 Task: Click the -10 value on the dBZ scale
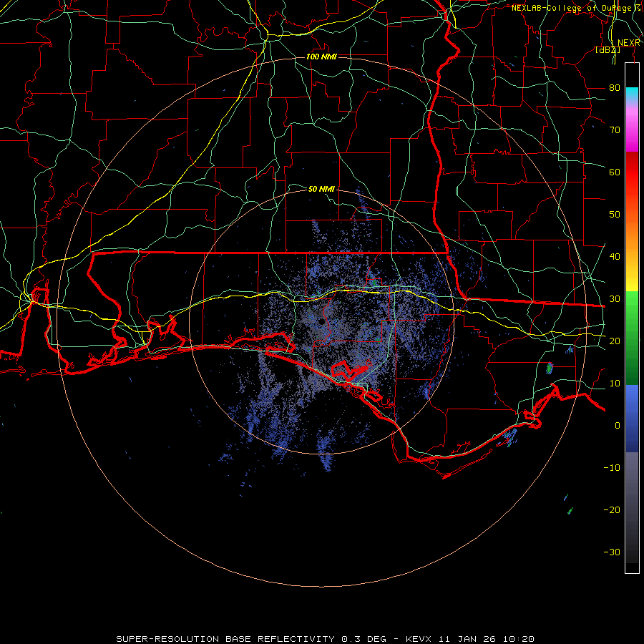(x=612, y=467)
